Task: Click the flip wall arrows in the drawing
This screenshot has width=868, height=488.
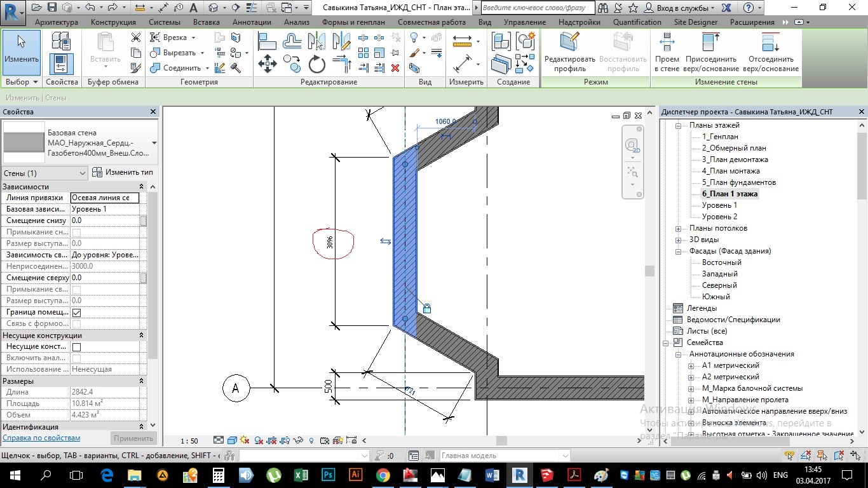Action: 386,241
